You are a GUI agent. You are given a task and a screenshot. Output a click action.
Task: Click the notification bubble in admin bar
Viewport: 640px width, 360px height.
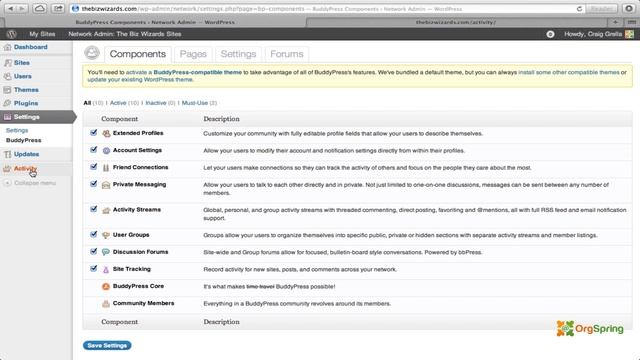point(550,34)
